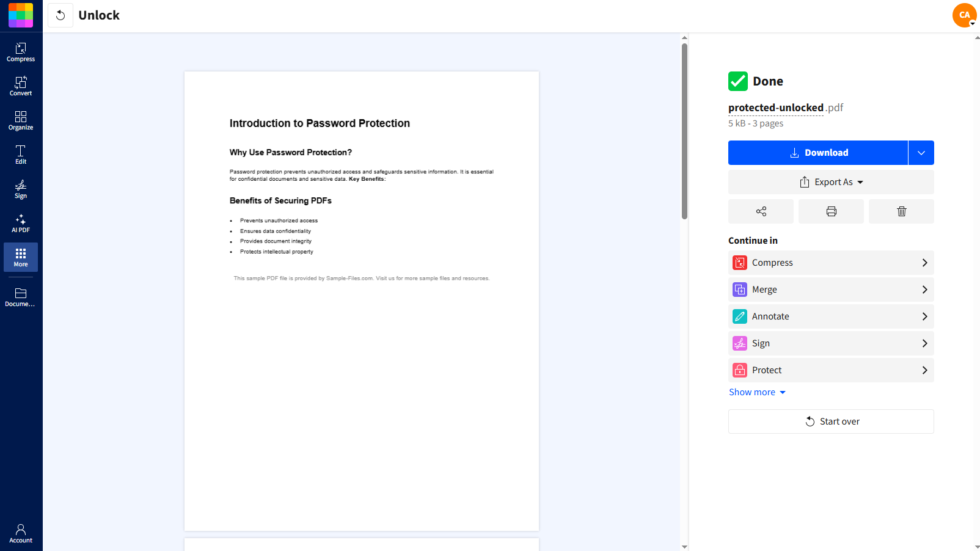This screenshot has height=551, width=980.
Task: Open the CA account menu
Action: click(x=964, y=15)
